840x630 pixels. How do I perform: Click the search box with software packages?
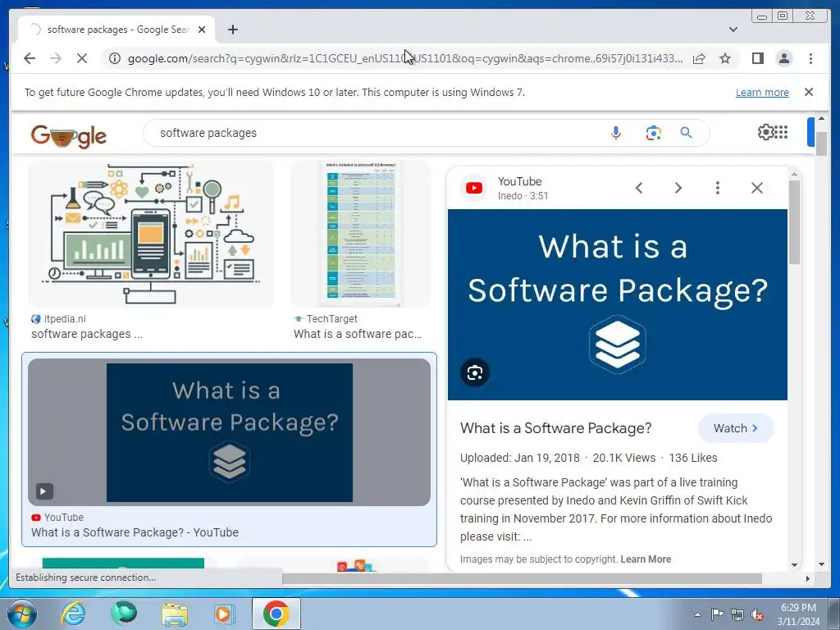tap(375, 133)
